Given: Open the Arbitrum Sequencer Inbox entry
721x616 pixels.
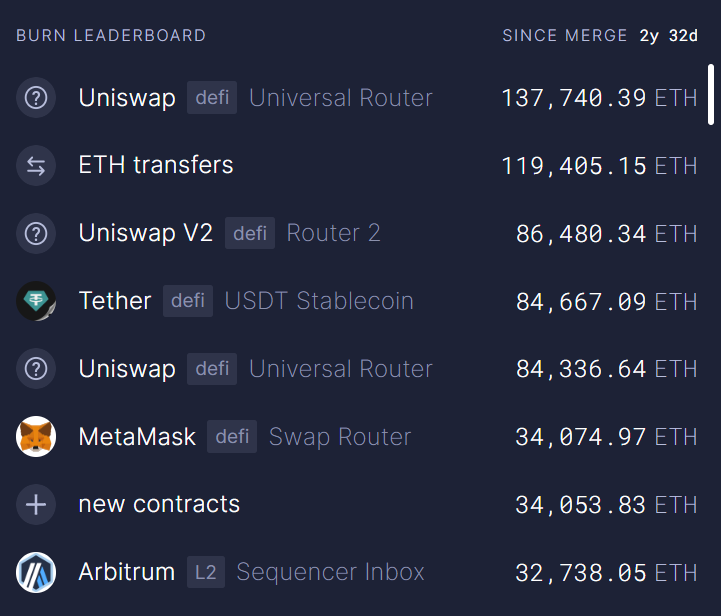Looking at the screenshot, I should point(330,573).
